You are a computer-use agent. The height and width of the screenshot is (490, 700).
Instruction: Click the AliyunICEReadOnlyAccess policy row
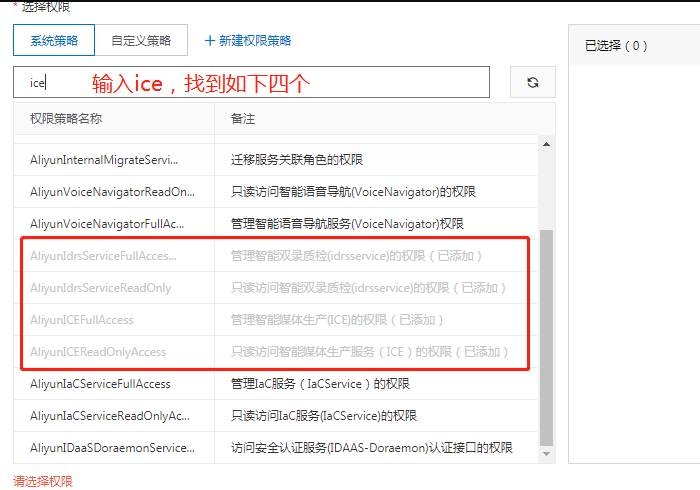pyautogui.click(x=275, y=352)
